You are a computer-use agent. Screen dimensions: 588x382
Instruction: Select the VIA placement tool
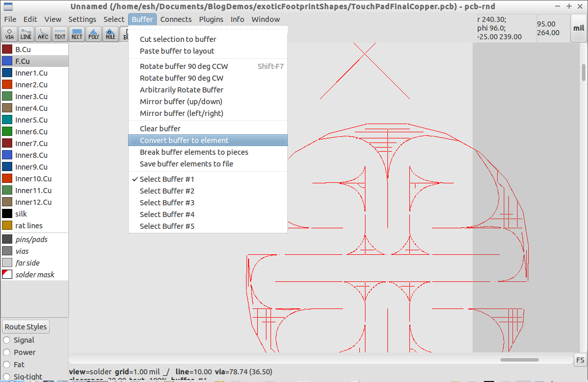pos(9,34)
